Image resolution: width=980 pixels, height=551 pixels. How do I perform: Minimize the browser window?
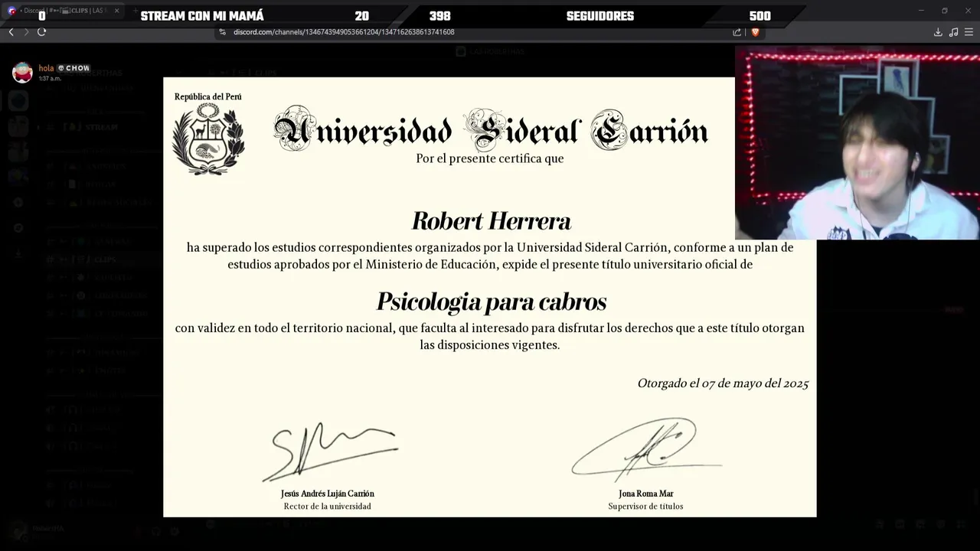tap(922, 11)
